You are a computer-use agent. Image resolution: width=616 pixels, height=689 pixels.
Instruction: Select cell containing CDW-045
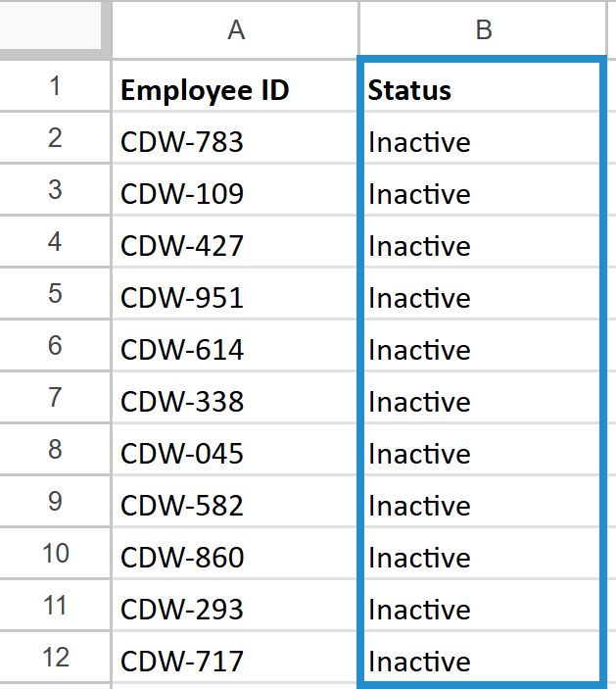[x=235, y=454]
